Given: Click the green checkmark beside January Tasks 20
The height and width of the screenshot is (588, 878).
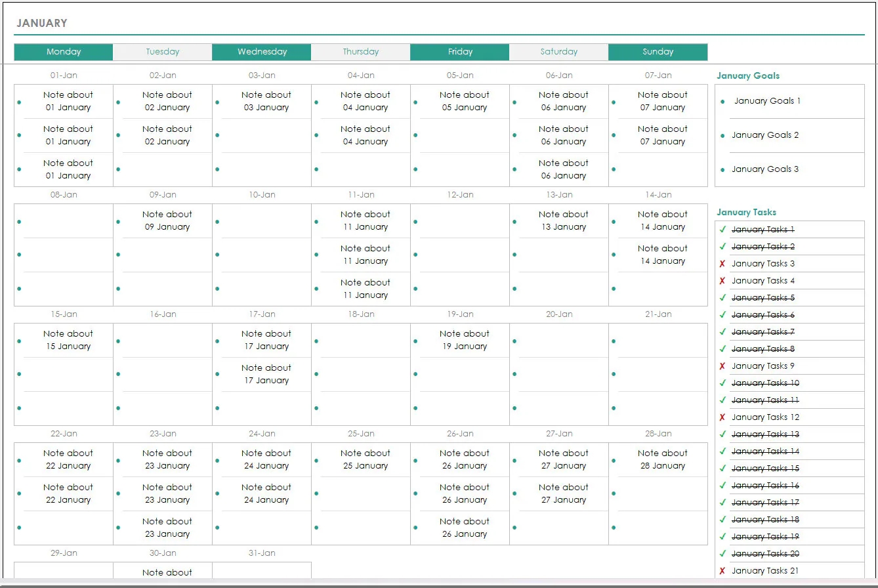Looking at the screenshot, I should [x=722, y=554].
